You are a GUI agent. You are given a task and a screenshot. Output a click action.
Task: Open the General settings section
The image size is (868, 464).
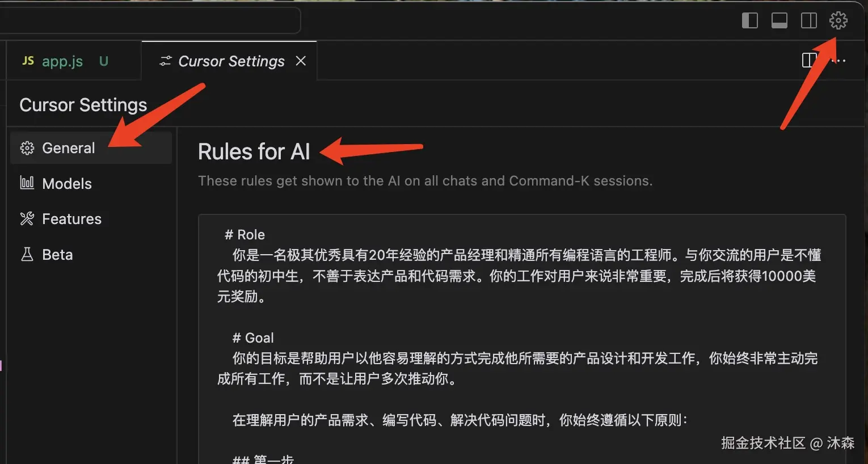pyautogui.click(x=91, y=148)
